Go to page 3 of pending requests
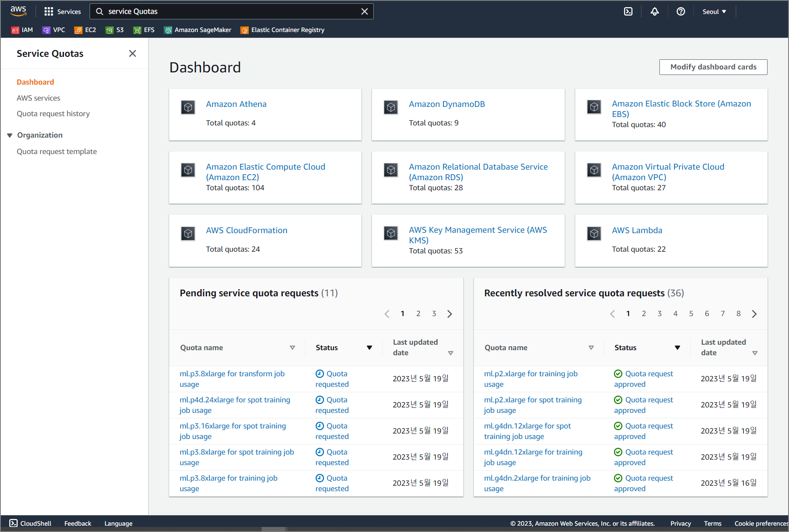This screenshot has width=789, height=532. (434, 314)
